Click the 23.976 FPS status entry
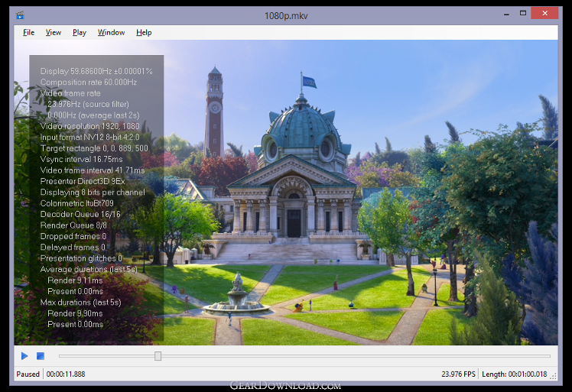The height and width of the screenshot is (392, 572). [459, 374]
